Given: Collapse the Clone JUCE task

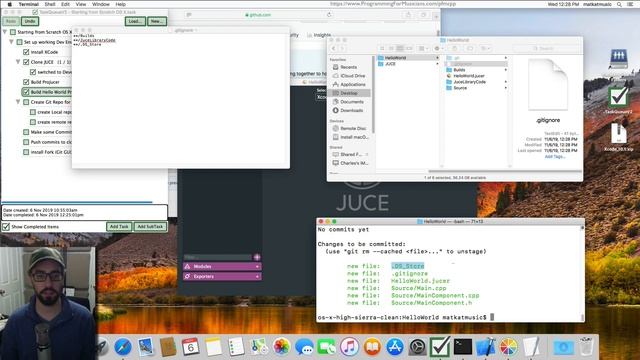Looking at the screenshot, I should click(18, 62).
